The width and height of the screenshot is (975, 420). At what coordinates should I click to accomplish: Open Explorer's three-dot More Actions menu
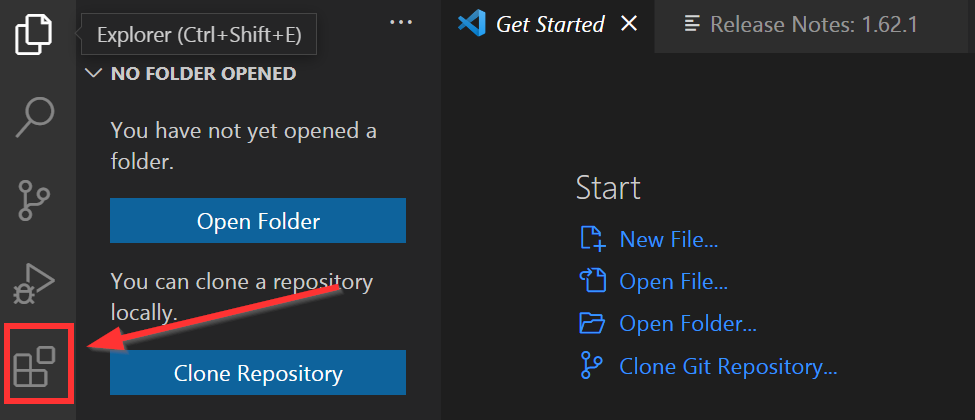(401, 22)
